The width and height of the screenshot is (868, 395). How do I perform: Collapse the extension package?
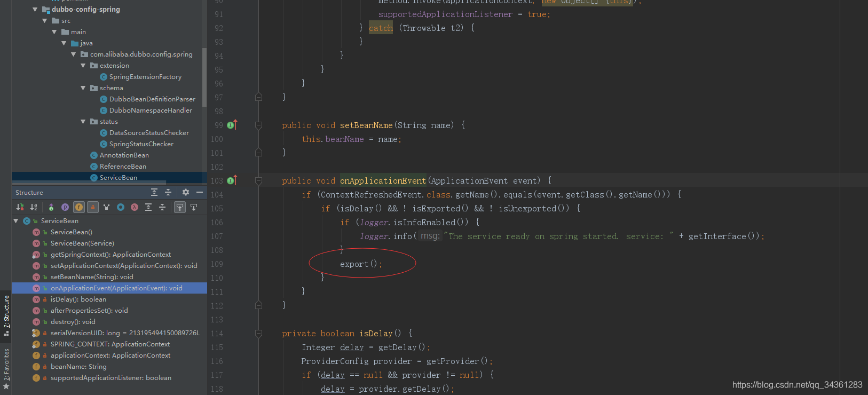(83, 66)
